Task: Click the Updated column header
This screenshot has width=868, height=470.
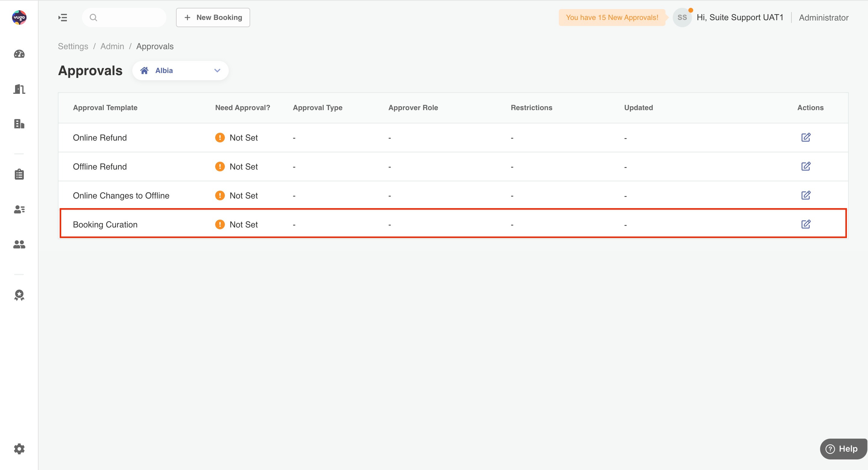Action: (639, 108)
